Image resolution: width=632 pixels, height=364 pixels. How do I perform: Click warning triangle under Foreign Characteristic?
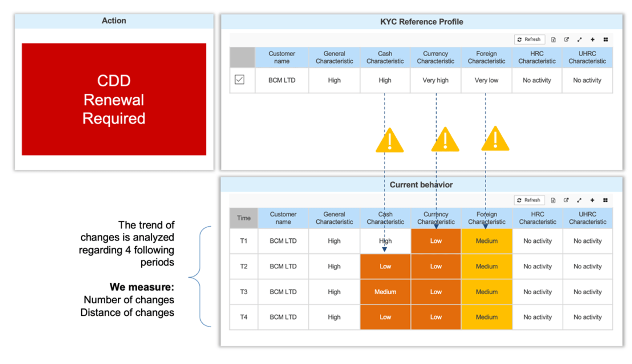pyautogui.click(x=495, y=139)
